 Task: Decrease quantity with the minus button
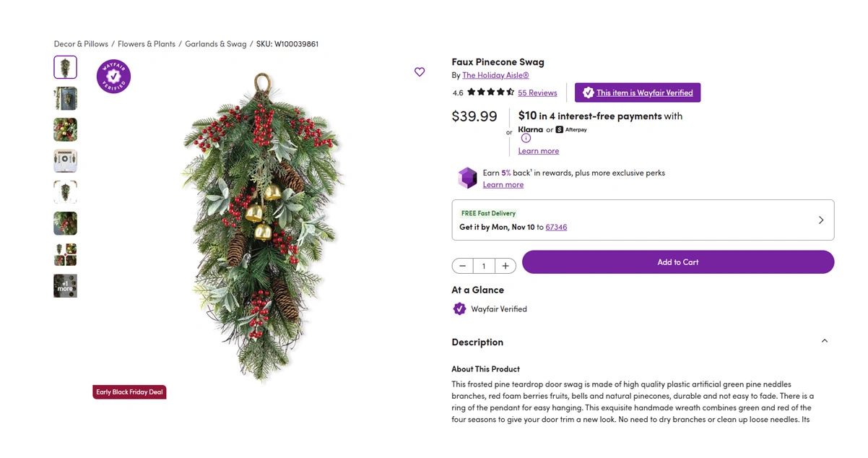pyautogui.click(x=463, y=266)
